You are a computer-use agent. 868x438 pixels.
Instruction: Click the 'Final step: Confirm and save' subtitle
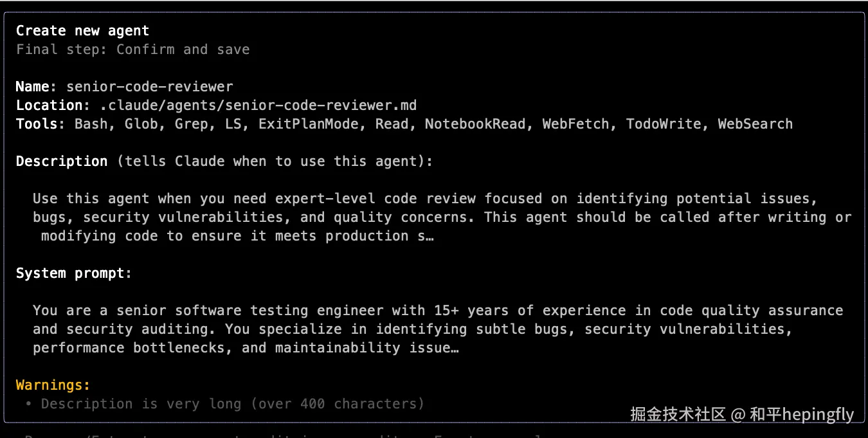coord(132,50)
